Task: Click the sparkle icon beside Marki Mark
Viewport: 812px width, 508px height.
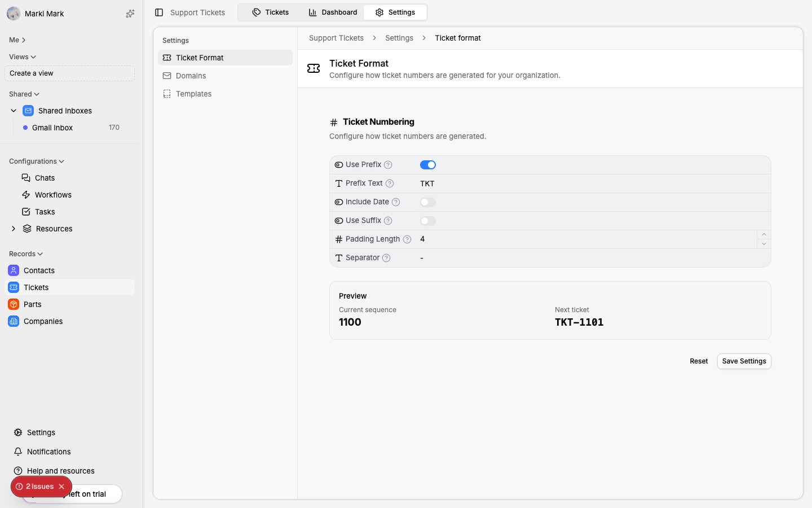Action: pos(130,14)
